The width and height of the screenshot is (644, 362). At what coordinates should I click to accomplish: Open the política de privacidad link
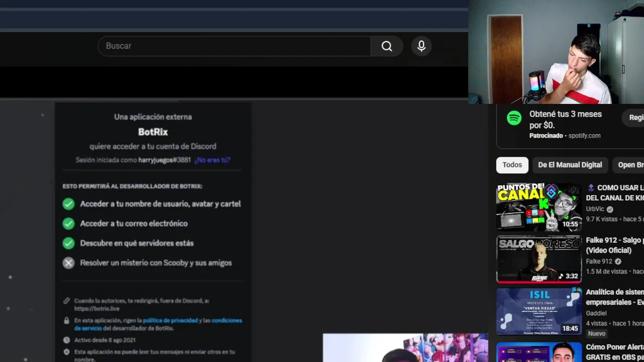click(x=170, y=320)
